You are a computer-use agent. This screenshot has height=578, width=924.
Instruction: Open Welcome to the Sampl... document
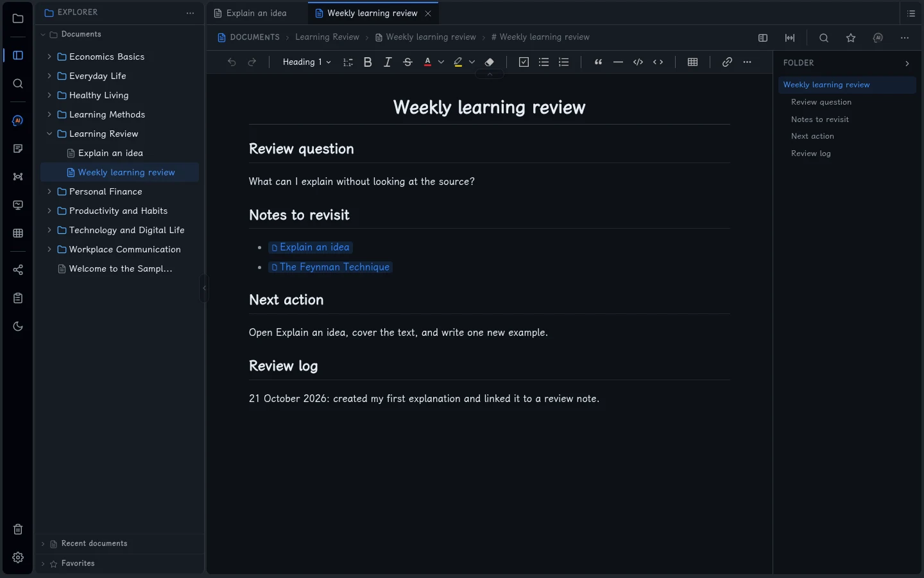119,268
